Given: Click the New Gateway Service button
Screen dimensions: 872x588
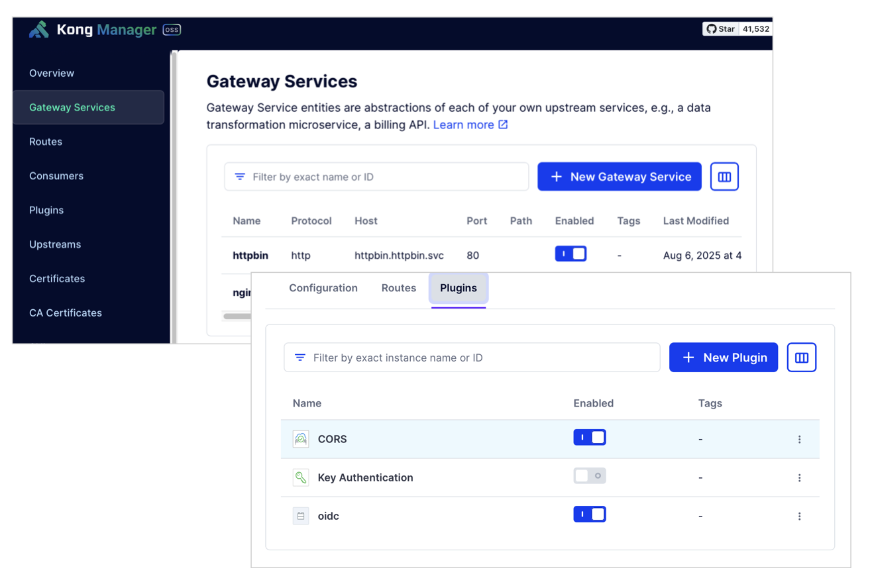Looking at the screenshot, I should click(619, 176).
